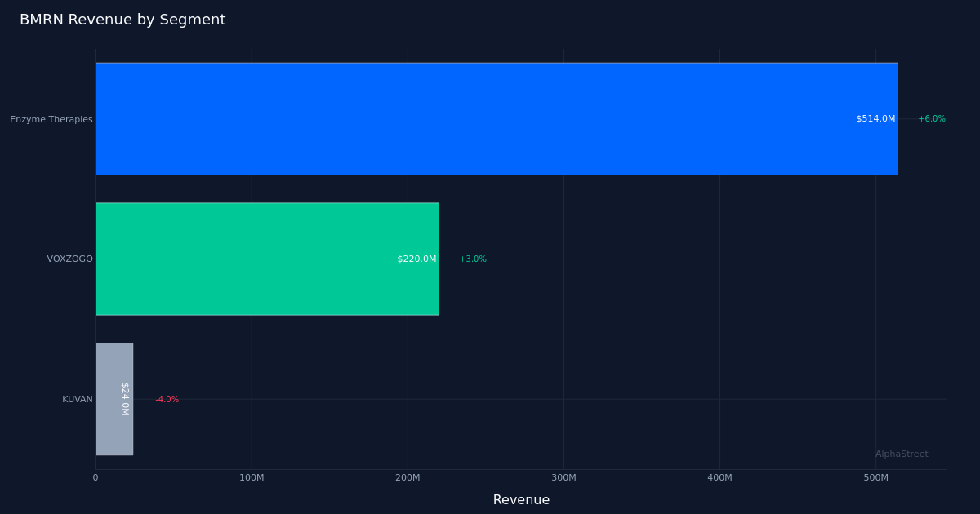
Task: Select the "Enzyme Therapies" axis label
Action: coord(51,120)
